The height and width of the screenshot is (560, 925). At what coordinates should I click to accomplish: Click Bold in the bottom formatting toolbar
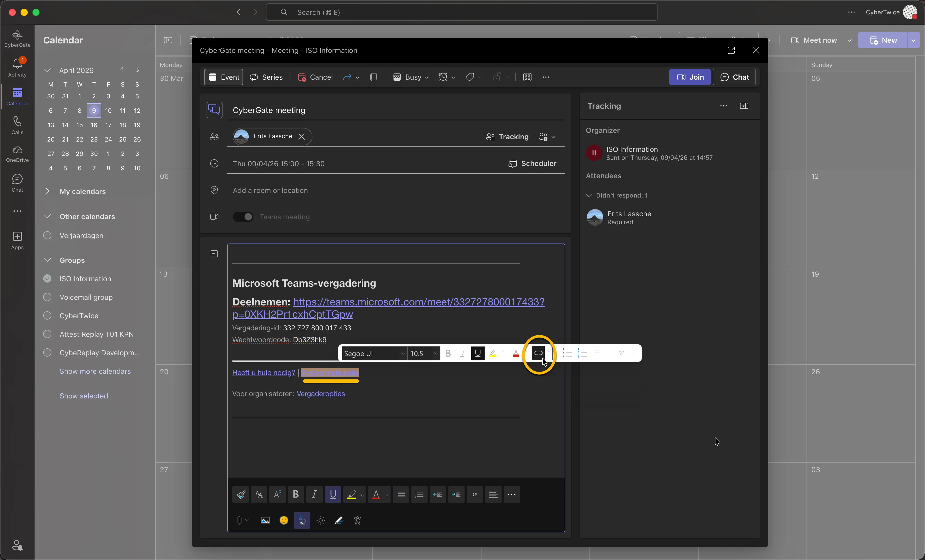(296, 494)
